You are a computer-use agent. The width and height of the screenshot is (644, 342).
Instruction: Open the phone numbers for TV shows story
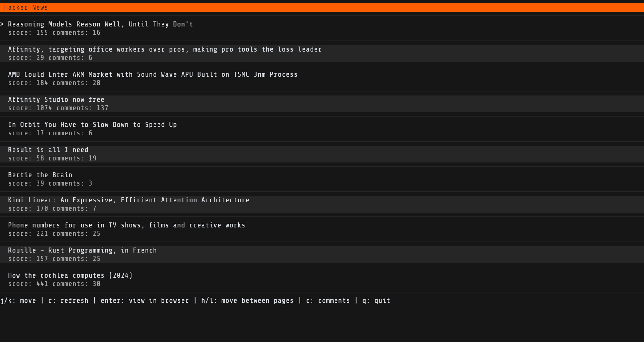pos(126,225)
